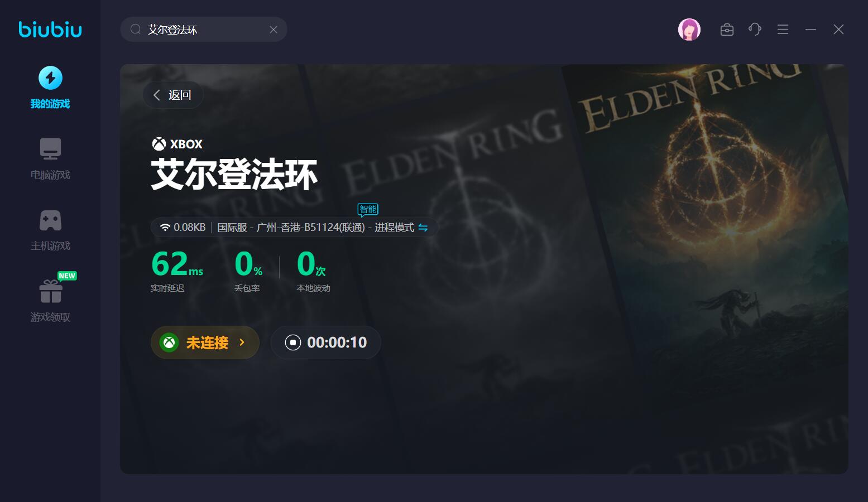Image resolution: width=868 pixels, height=502 pixels.
Task: Click the search magnifier icon
Action: point(136,30)
